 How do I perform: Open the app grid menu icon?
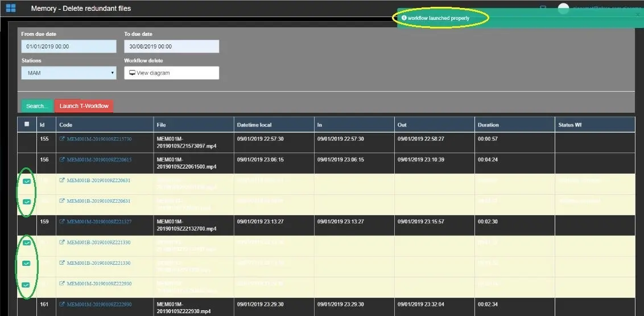[11, 8]
